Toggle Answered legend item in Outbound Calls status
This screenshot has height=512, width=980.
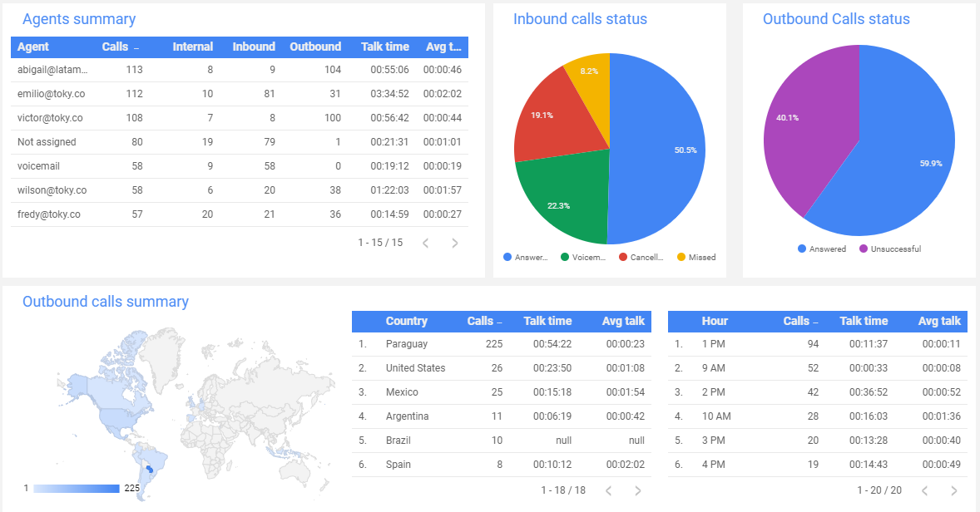click(x=821, y=249)
